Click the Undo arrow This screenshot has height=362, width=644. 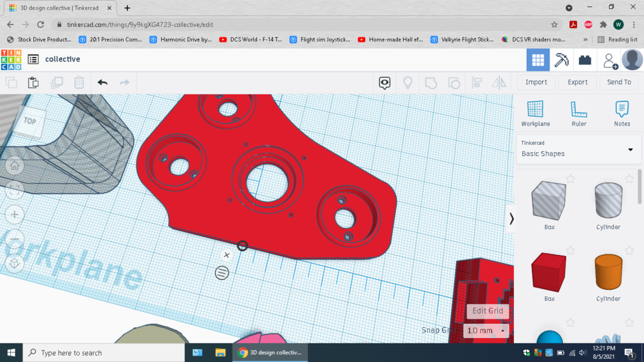coord(102,82)
